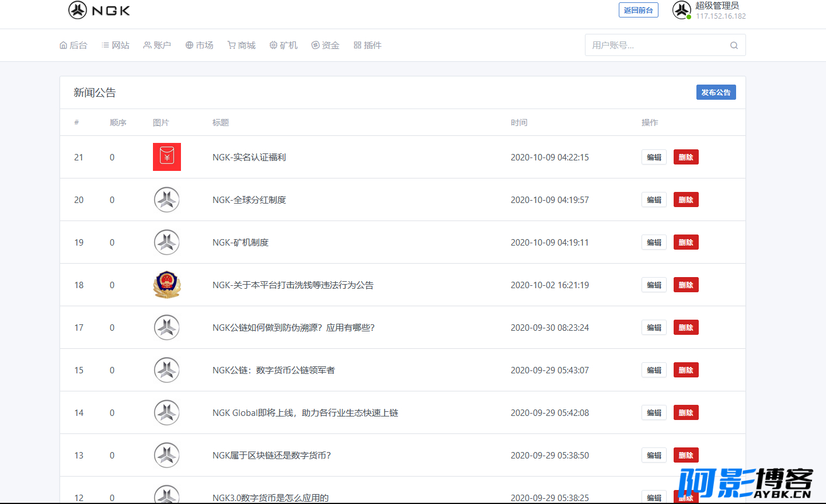
Task: Open police badge thumbnail in row 18
Action: (167, 285)
